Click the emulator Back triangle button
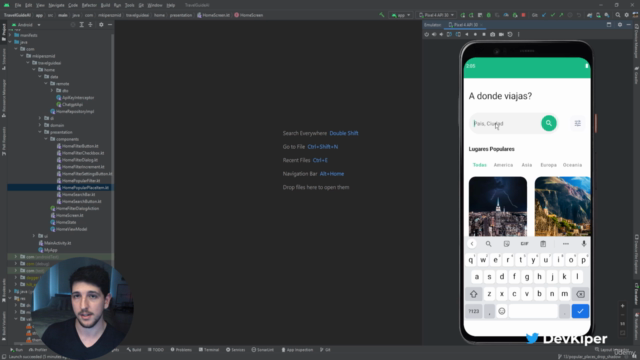The image size is (640, 360). coord(467,34)
